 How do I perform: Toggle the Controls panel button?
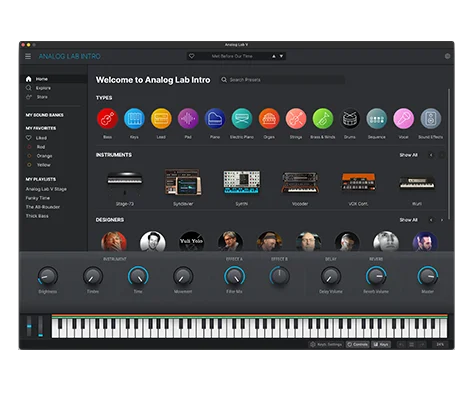(357, 344)
